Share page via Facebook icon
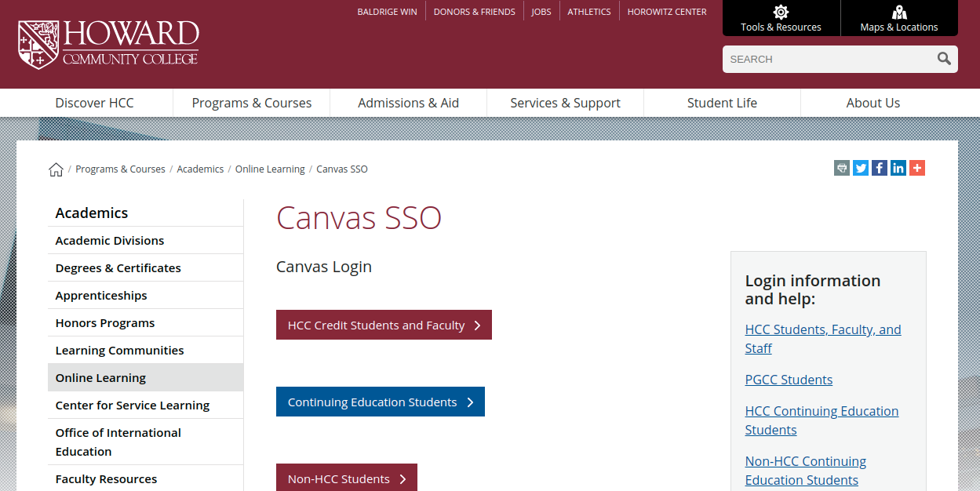Viewport: 980px width, 491px height. coord(880,168)
